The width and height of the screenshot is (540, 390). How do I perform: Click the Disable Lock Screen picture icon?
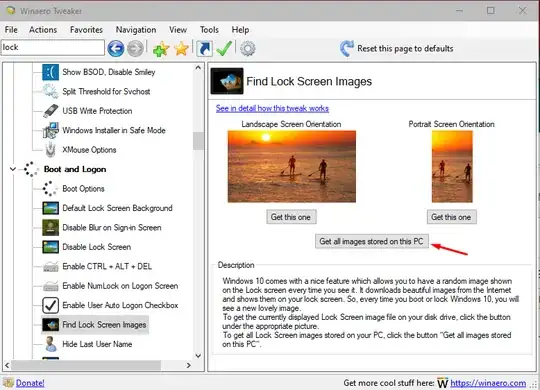51,247
